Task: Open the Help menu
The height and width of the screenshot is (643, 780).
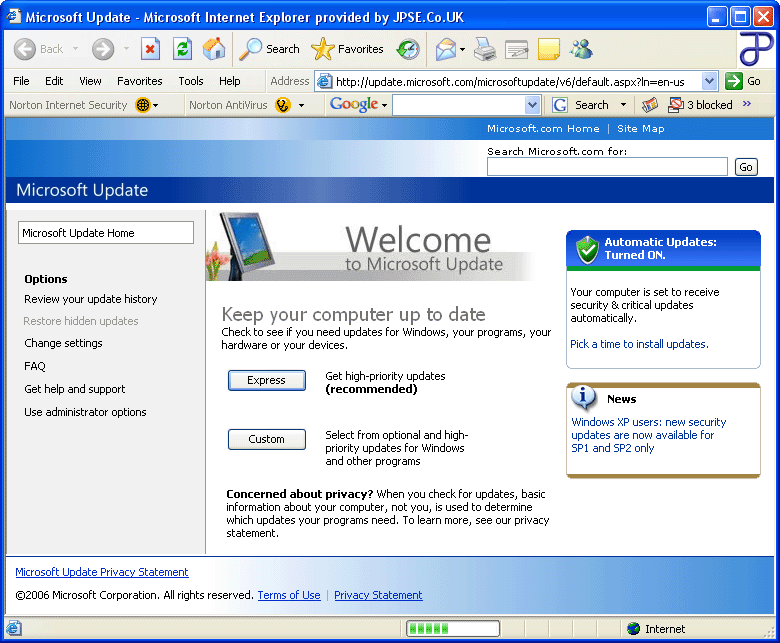Action: pos(229,81)
